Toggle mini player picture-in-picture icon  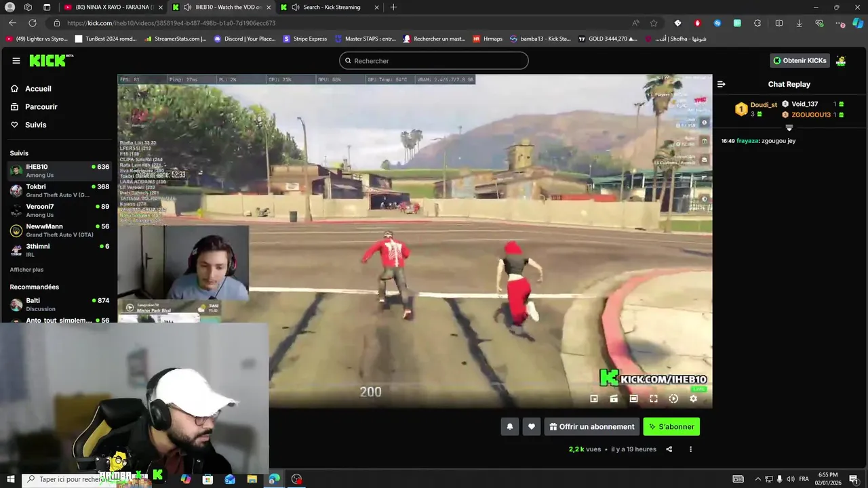point(594,399)
